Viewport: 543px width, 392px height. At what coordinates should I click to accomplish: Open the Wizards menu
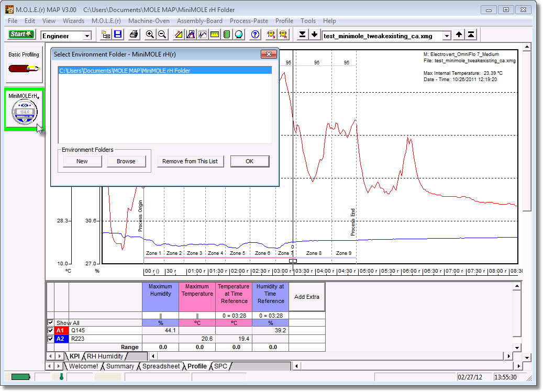73,21
